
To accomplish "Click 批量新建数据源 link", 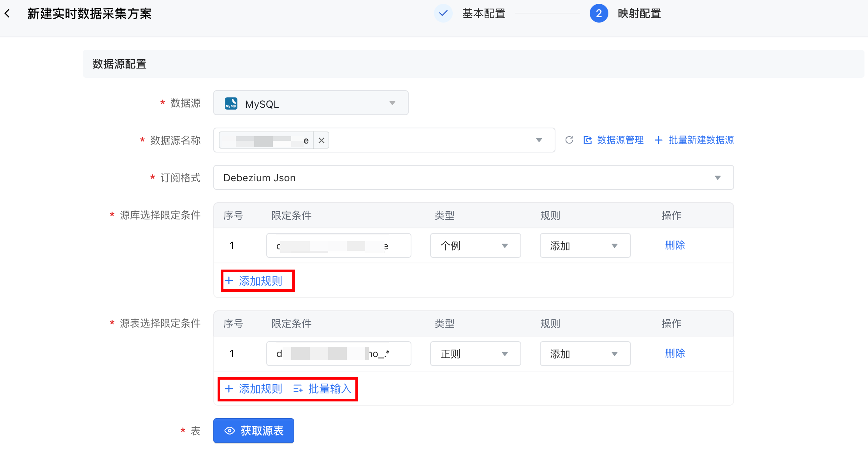I will 694,140.
